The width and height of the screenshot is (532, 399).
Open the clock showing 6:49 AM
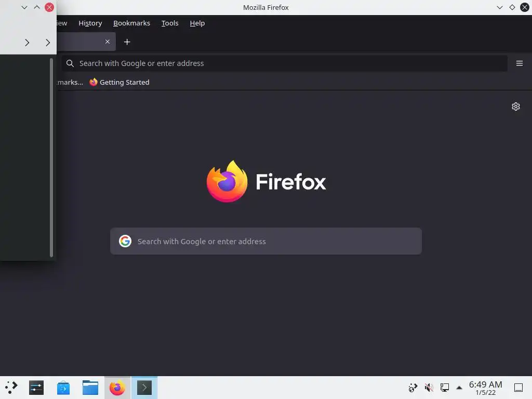tap(486, 388)
